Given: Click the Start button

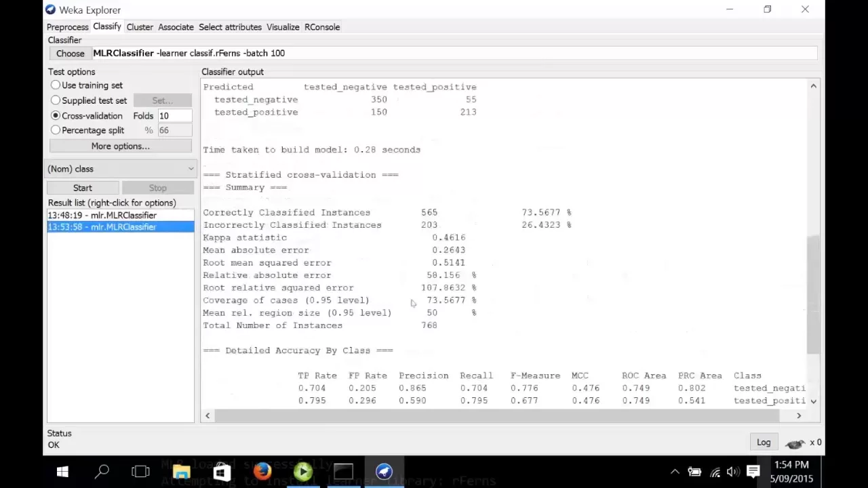Looking at the screenshot, I should [x=83, y=188].
